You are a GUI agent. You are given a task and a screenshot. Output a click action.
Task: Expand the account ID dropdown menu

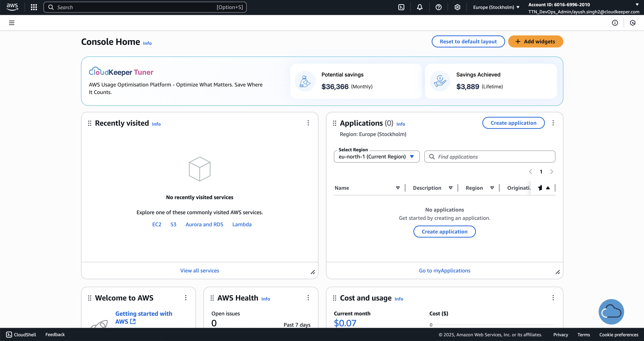tap(637, 5)
